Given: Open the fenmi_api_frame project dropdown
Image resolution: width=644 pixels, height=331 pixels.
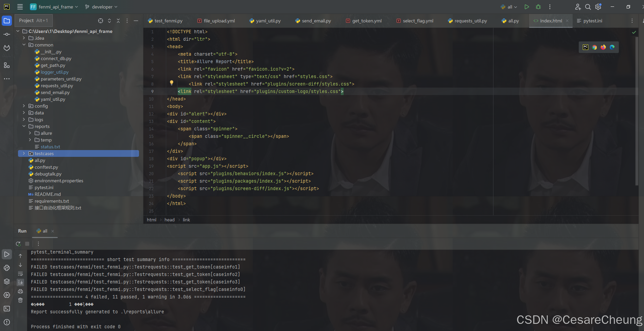Looking at the screenshot, I should (x=54, y=7).
